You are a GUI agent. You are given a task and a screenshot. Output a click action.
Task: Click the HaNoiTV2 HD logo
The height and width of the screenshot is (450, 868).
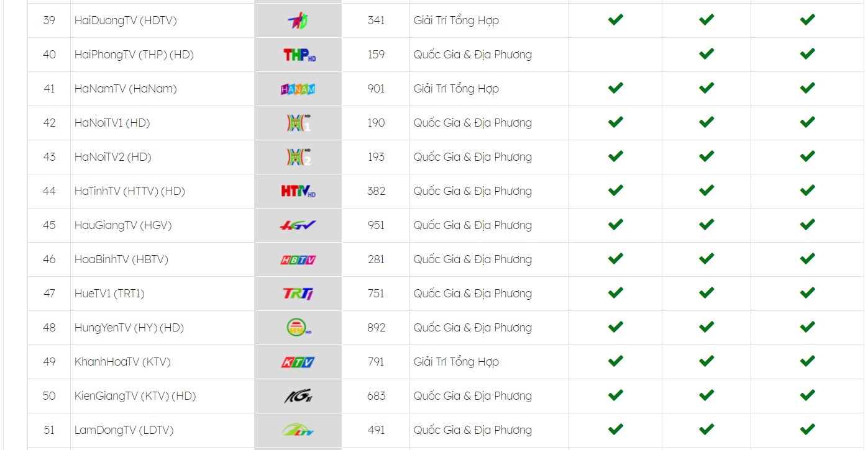[298, 157]
